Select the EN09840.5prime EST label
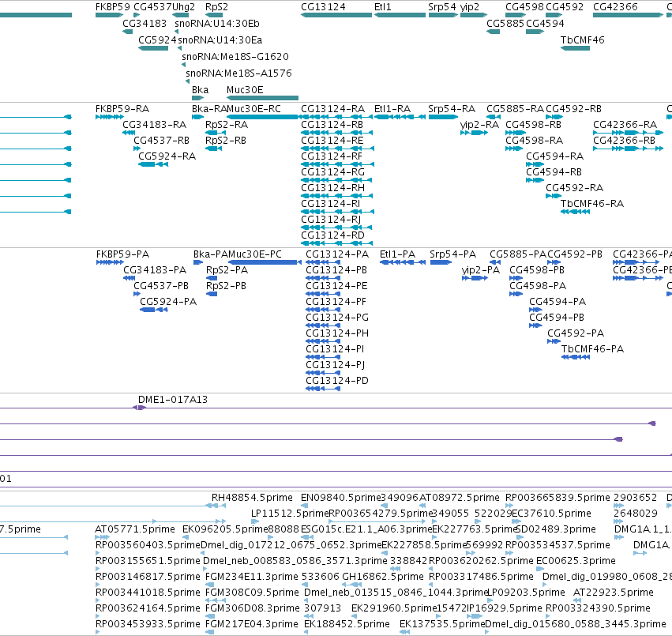The image size is (672, 636). pos(340,498)
